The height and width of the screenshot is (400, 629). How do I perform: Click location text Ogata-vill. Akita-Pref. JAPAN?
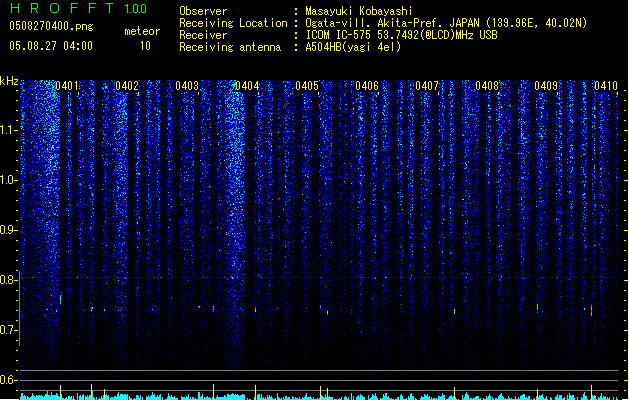[x=393, y=23]
